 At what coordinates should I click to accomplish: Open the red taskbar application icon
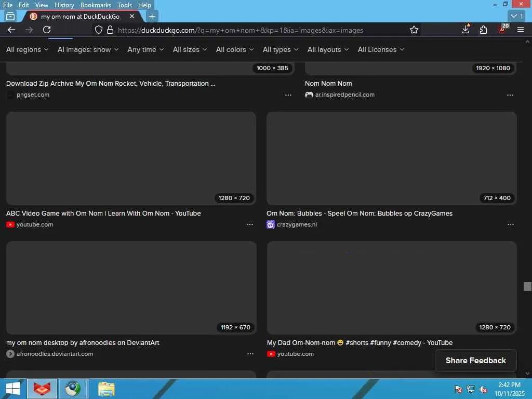[42, 389]
